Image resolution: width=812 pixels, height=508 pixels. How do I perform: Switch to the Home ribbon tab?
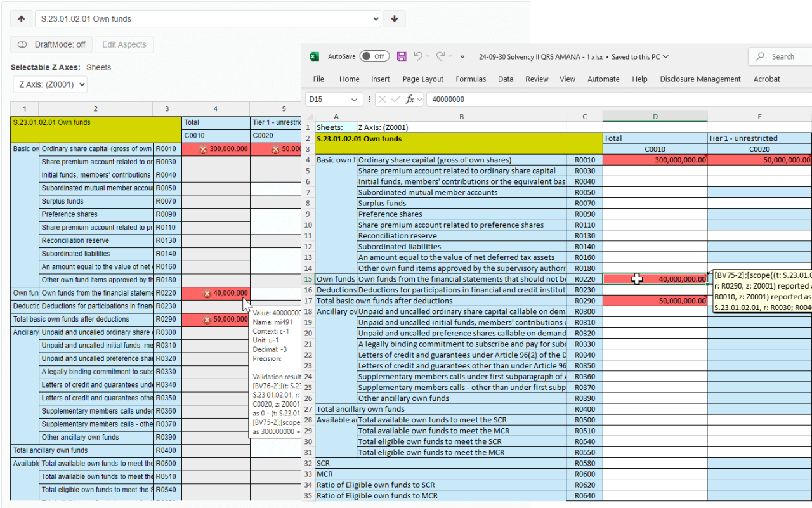click(349, 79)
